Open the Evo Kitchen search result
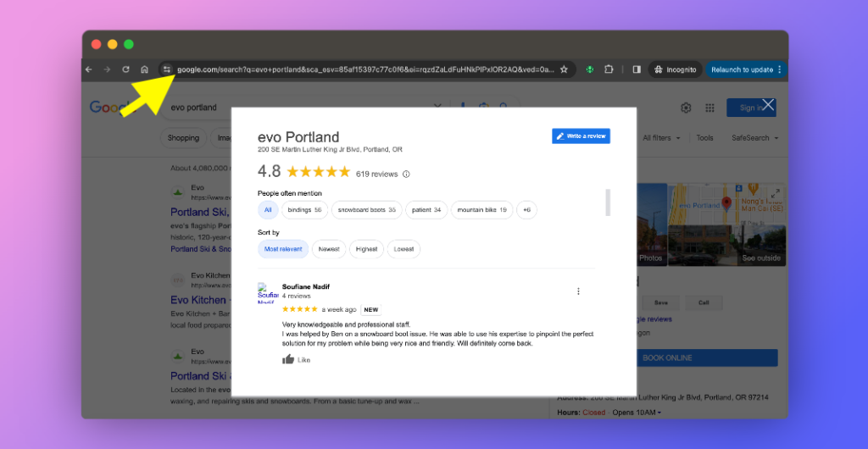Image resolution: width=868 pixels, height=449 pixels. tap(198, 300)
